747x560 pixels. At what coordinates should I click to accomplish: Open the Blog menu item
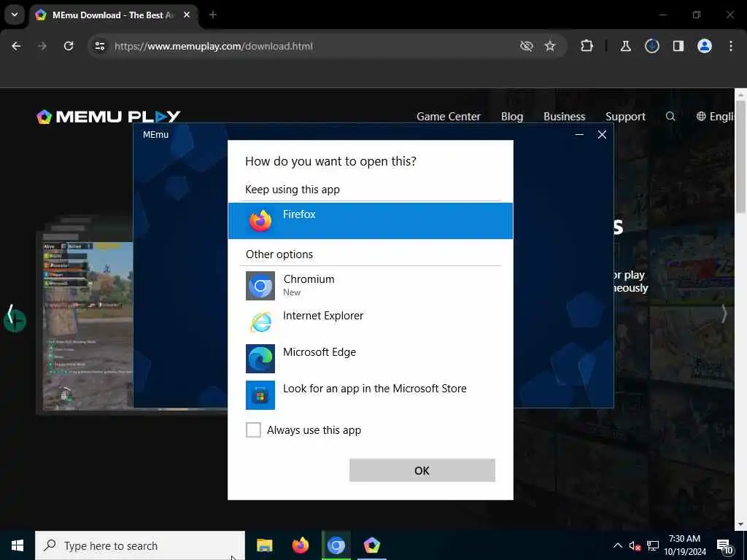pos(512,117)
